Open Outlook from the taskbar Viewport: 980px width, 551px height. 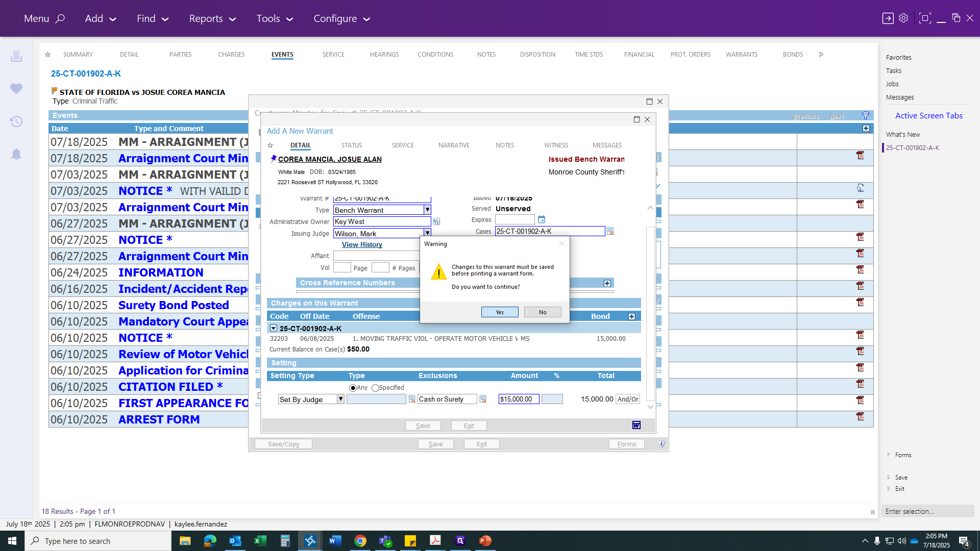(x=235, y=541)
